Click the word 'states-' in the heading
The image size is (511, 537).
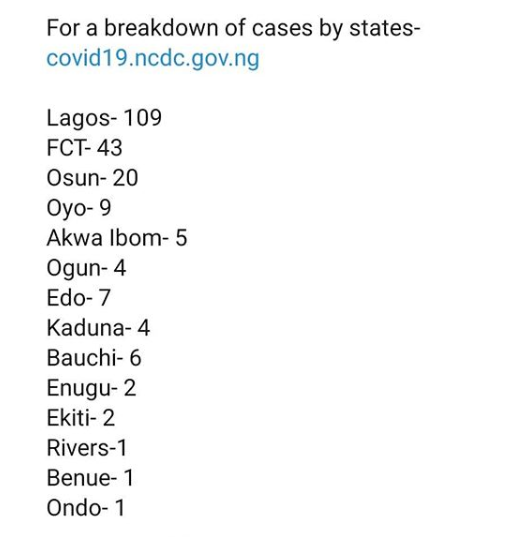384,28
